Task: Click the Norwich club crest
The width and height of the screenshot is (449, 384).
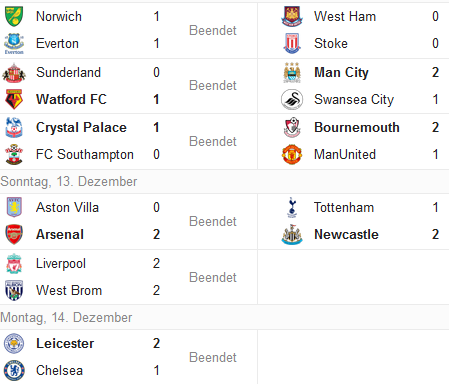Action: (x=14, y=16)
